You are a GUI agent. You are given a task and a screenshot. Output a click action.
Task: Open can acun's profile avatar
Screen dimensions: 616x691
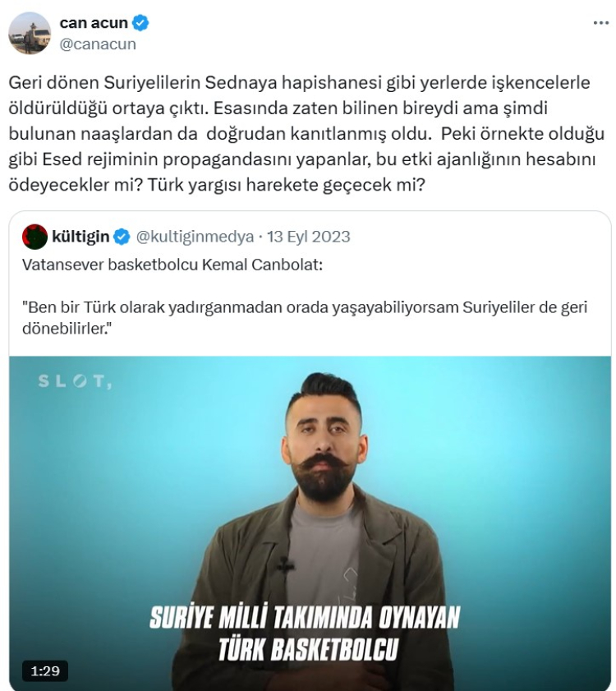[30, 33]
